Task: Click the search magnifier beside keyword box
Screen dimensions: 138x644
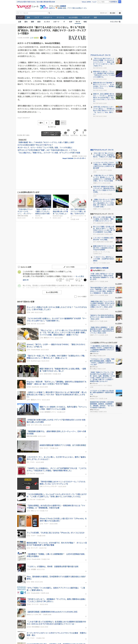Action: coord(49,13)
